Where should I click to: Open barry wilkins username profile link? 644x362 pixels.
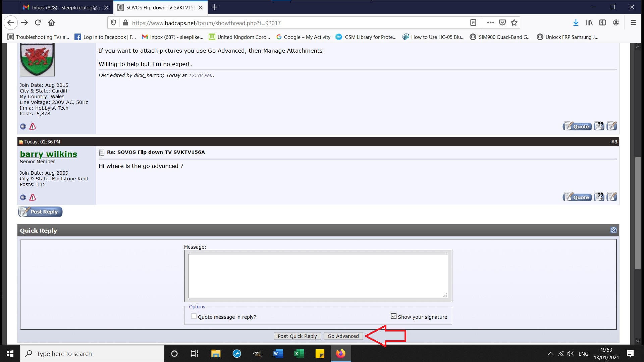[48, 154]
